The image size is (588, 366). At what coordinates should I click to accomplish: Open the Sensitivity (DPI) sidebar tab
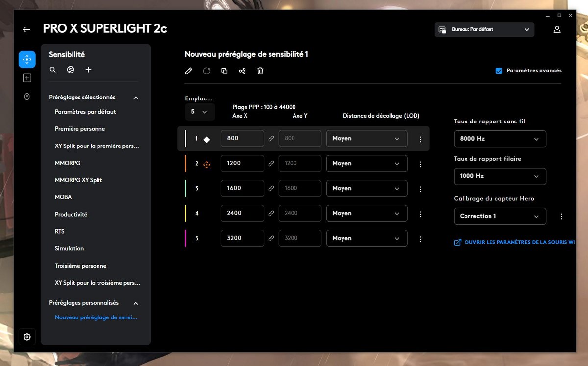click(27, 59)
